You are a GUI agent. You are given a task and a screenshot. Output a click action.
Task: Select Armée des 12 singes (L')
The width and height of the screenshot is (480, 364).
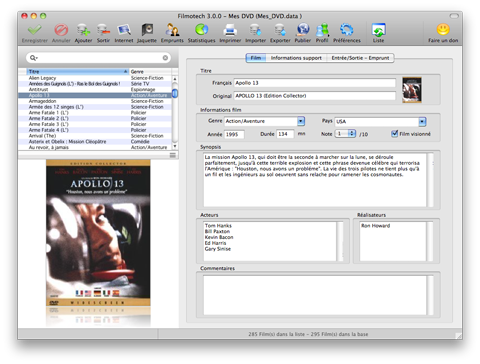tap(95, 107)
